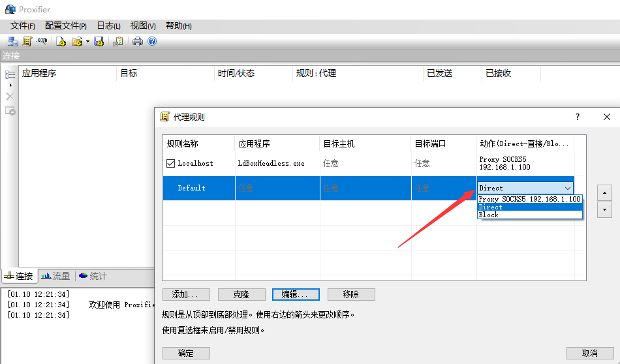Click the 克隆 button

(x=241, y=294)
